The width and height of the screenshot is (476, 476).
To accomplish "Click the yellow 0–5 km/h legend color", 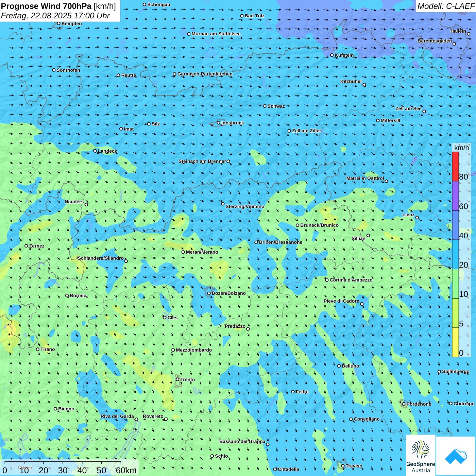I will pyautogui.click(x=455, y=342).
